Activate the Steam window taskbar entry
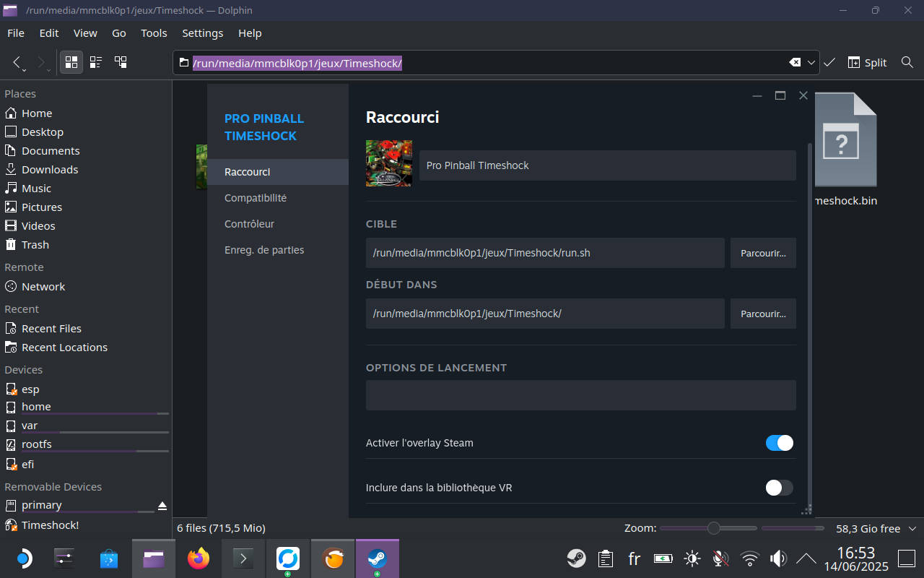 click(x=377, y=558)
